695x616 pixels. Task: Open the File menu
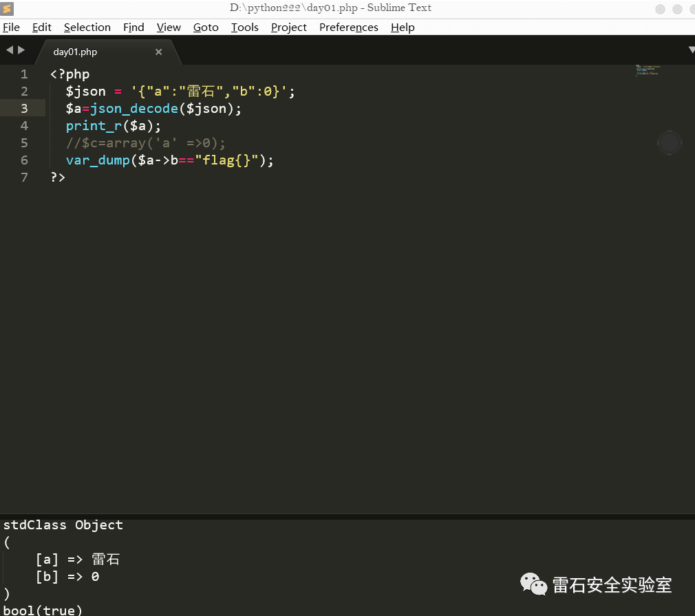tap(11, 28)
